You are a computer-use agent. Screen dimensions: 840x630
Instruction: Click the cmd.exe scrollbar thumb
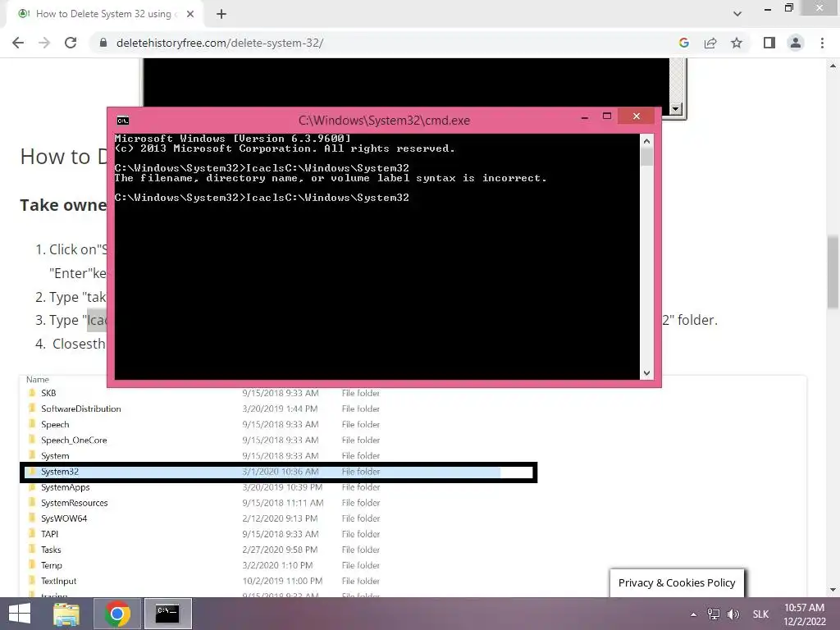646,157
